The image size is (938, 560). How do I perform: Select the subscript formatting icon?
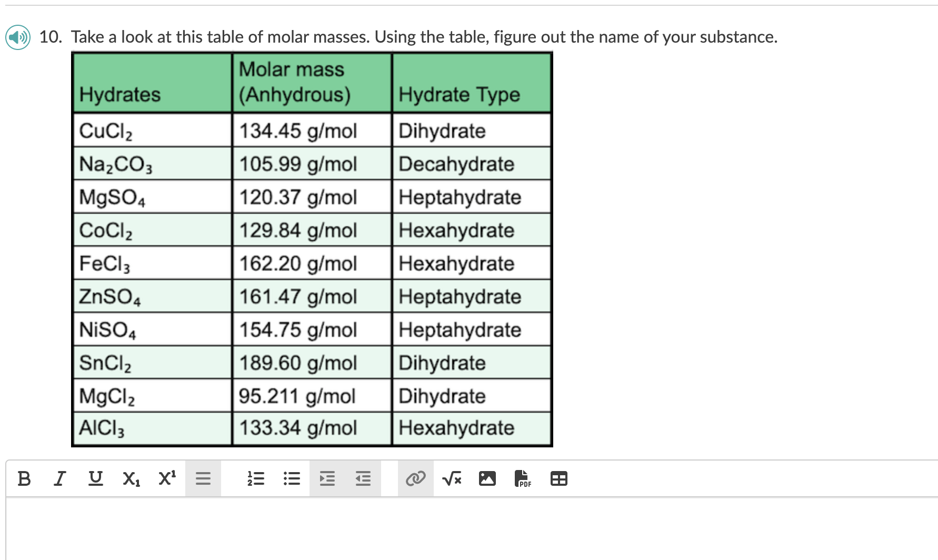[x=131, y=478]
